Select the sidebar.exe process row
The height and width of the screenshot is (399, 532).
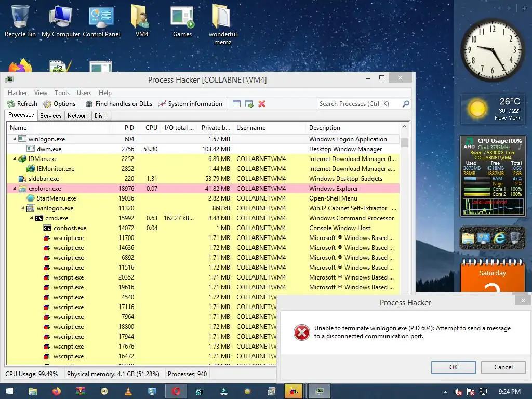[x=203, y=179]
